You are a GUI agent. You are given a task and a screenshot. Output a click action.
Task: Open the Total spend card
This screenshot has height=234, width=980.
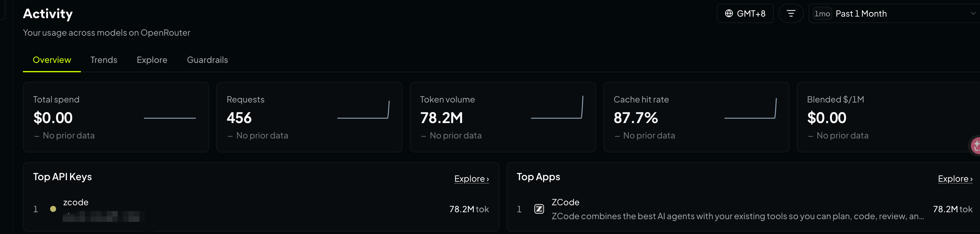tap(116, 117)
